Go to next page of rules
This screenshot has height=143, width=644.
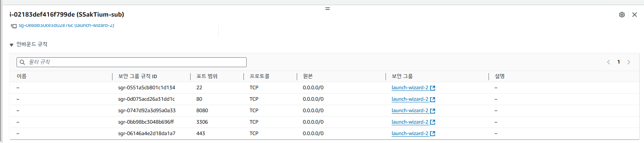(629, 62)
